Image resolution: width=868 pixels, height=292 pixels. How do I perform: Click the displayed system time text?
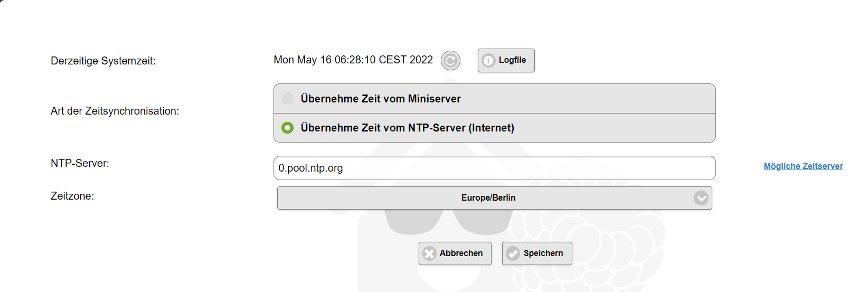(x=353, y=60)
